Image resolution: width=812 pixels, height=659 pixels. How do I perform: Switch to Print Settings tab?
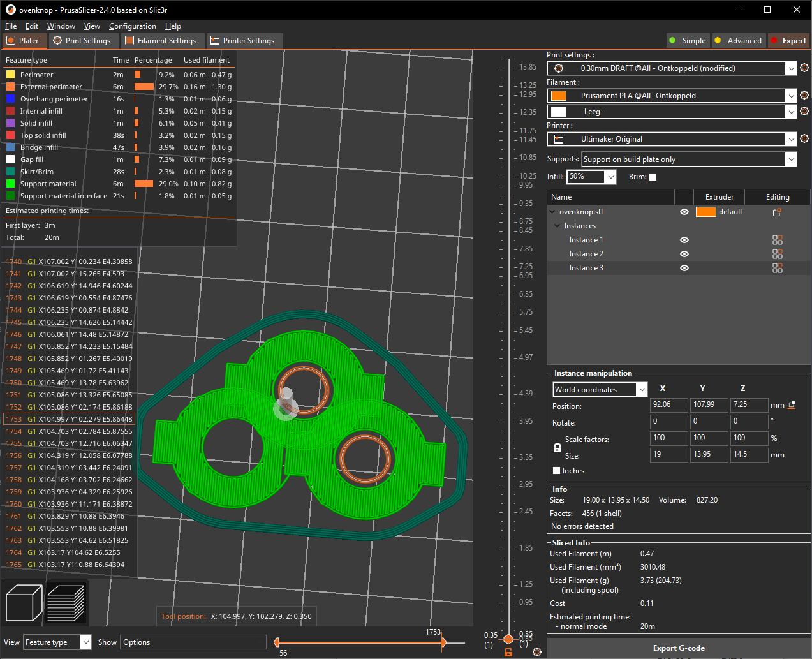(82, 41)
